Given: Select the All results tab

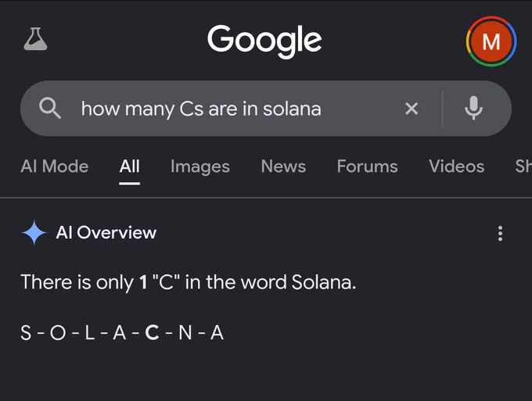Looking at the screenshot, I should click(129, 166).
